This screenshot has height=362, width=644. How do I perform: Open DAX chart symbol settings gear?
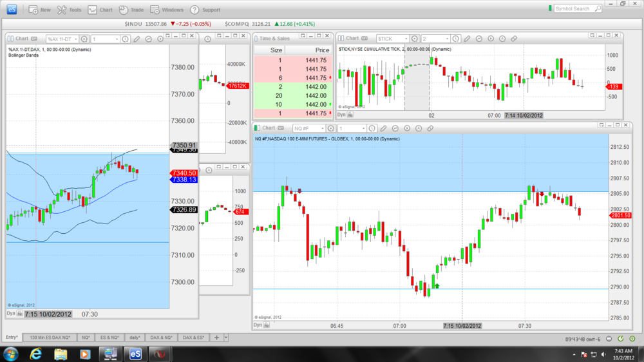coord(84,39)
